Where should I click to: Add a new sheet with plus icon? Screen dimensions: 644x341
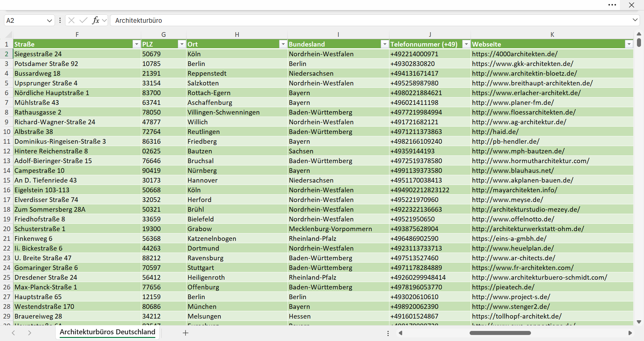[185, 333]
